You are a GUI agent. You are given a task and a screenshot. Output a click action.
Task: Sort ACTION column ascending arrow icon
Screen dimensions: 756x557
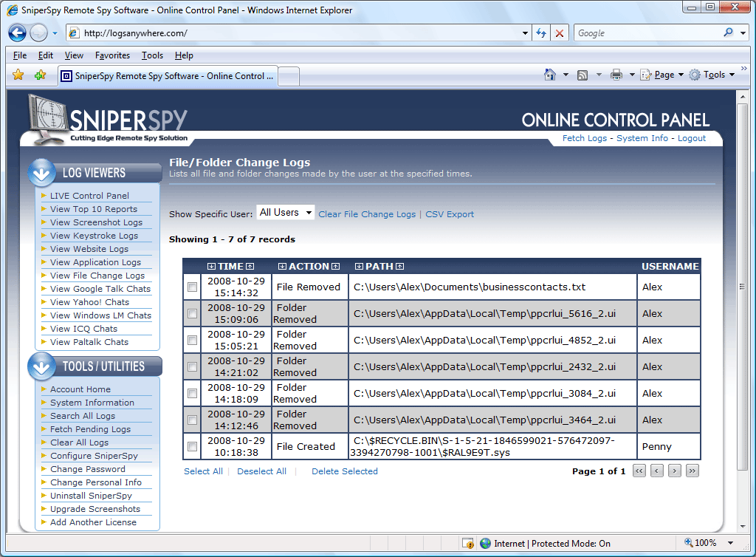click(x=336, y=266)
